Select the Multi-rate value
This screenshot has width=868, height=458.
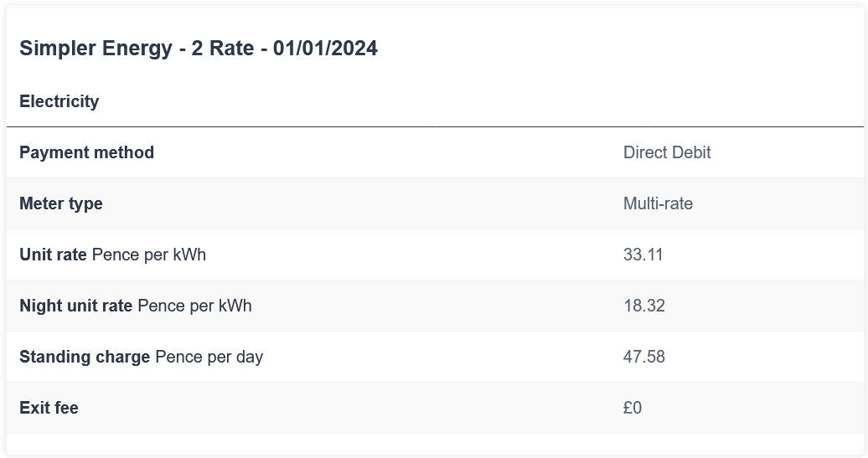click(659, 203)
